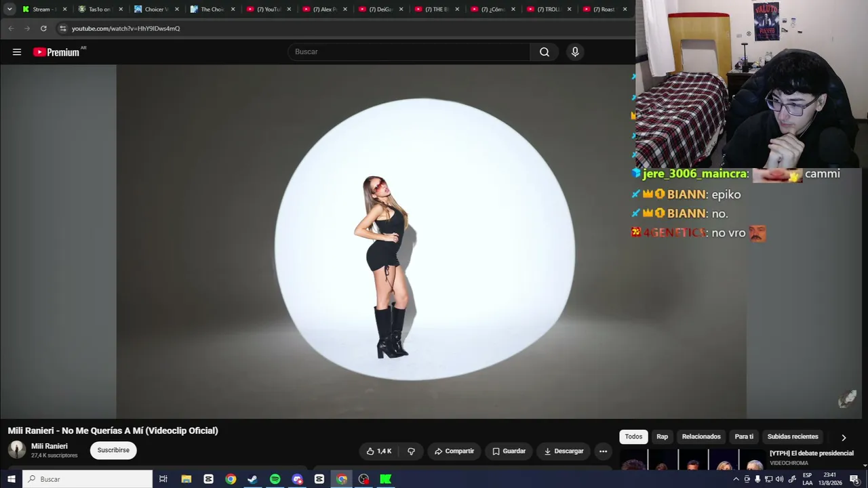Screen dimensions: 868x488
Task: Open the ESP LAA language indicator
Action: coord(808,479)
